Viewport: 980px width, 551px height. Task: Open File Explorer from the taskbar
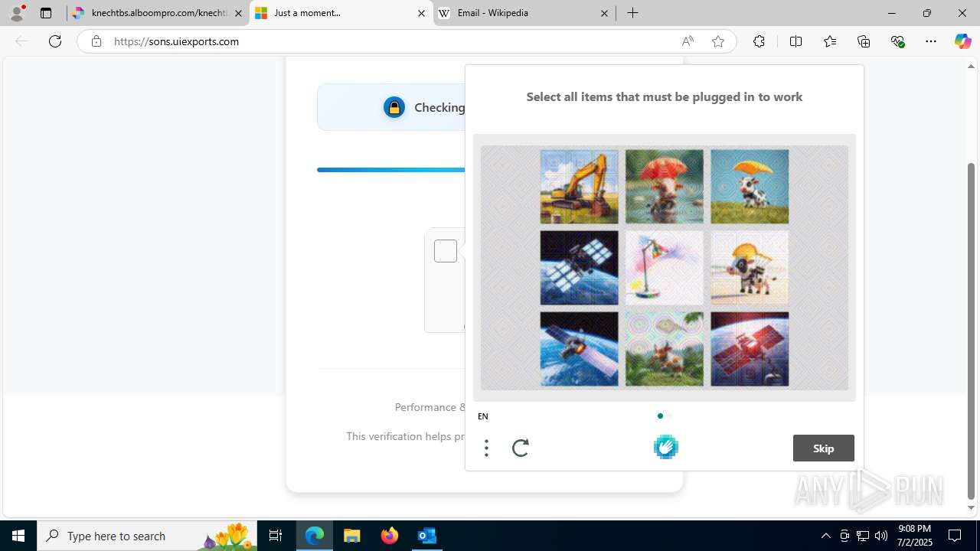[351, 536]
